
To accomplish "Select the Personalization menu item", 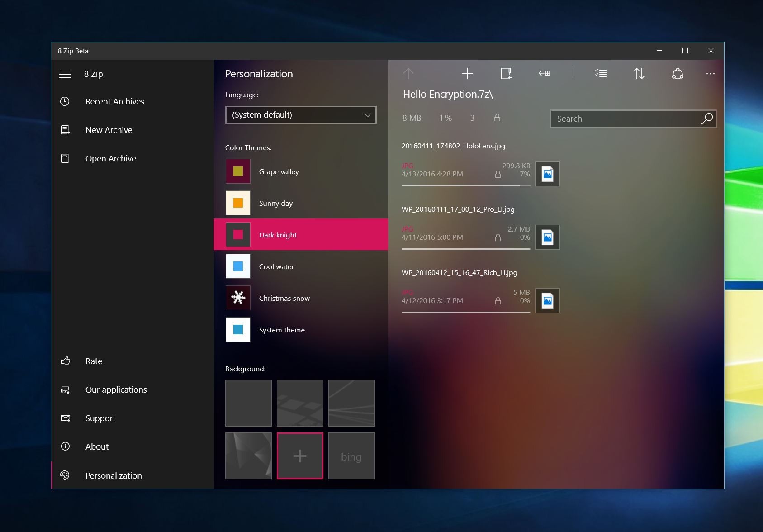I will pos(132,475).
